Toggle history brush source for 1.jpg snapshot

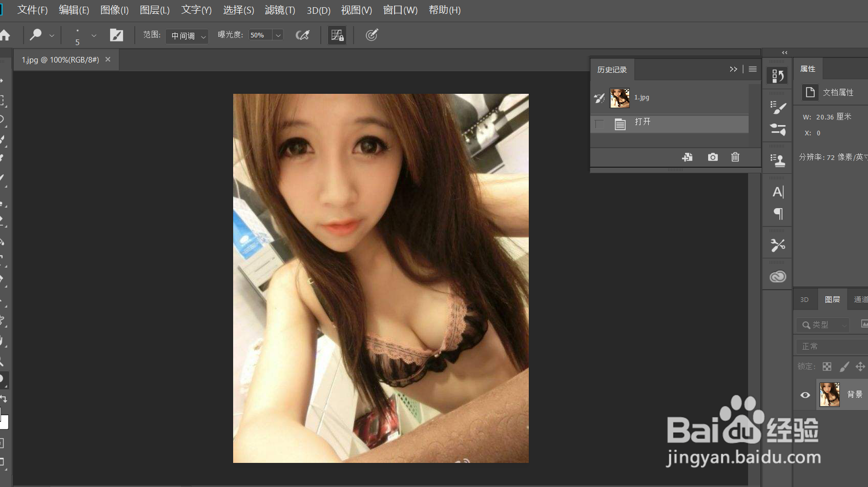click(599, 97)
